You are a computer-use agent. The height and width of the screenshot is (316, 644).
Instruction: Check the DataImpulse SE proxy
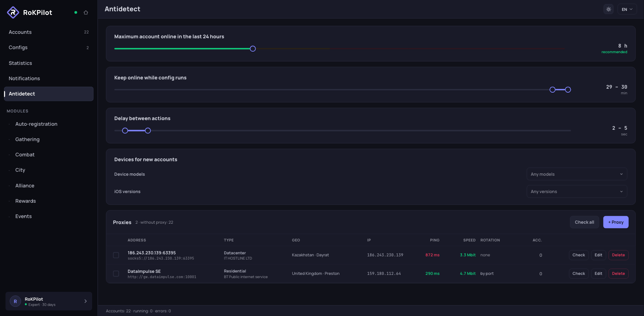579,274
